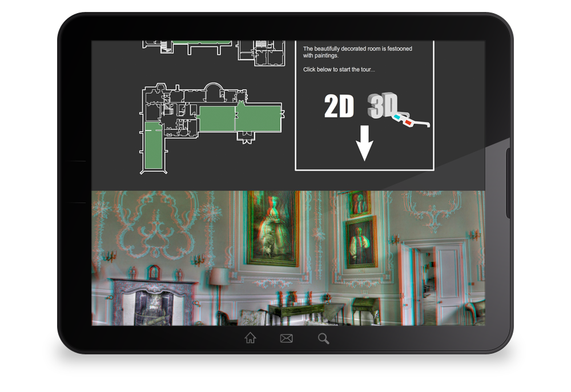Tap the home icon below the screen

point(250,338)
